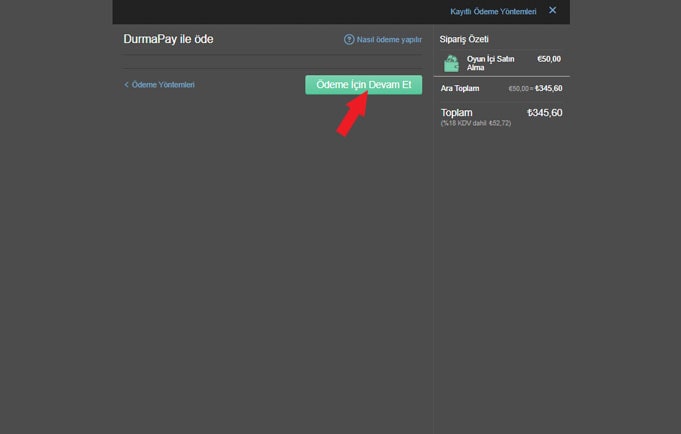The image size is (681, 434).
Task: Click the Sipariş Özeti heading
Action: point(464,39)
